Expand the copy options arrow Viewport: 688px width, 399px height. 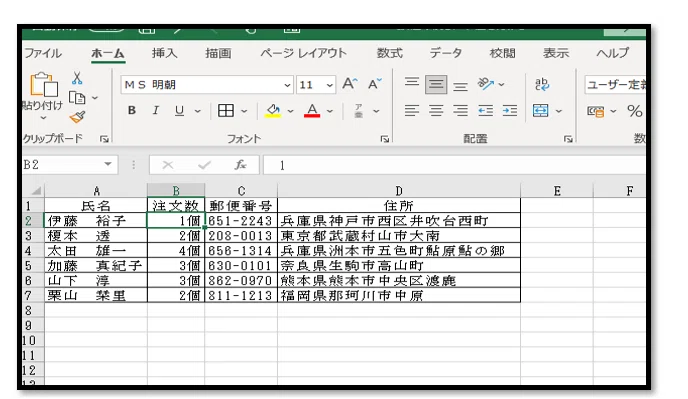pyautogui.click(x=95, y=97)
